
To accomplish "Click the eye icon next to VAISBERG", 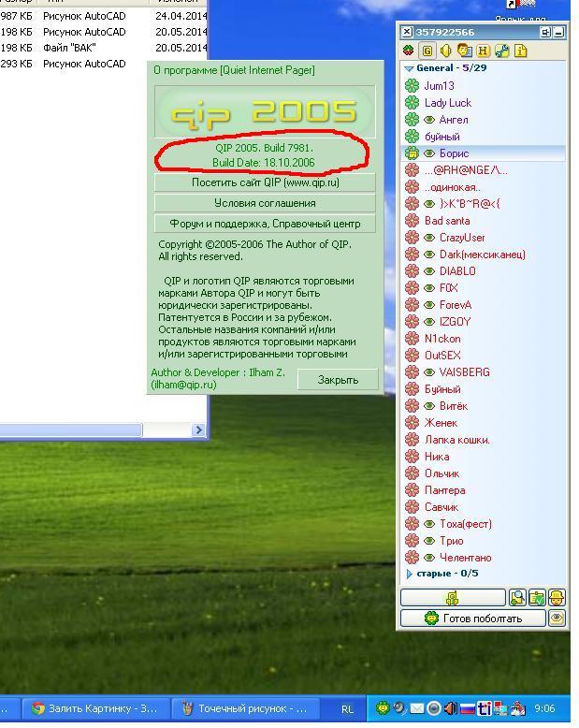I will (x=429, y=372).
